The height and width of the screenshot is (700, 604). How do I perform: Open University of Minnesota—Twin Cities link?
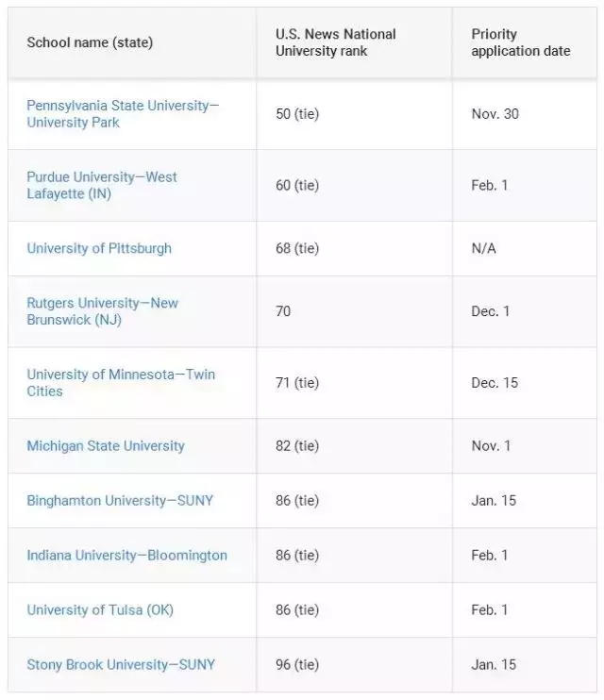(120, 382)
